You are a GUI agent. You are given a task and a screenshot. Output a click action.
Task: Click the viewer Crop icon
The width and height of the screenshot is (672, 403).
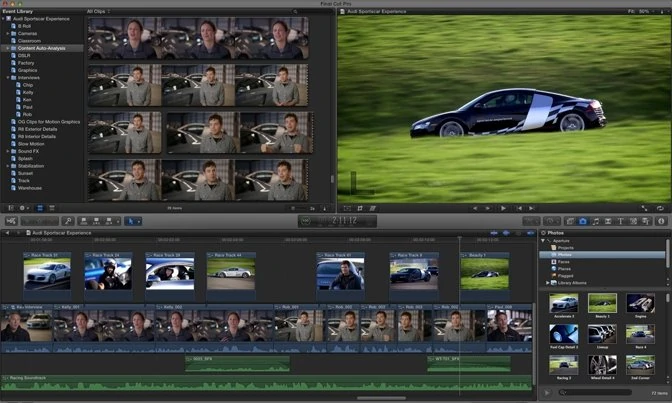(x=360, y=208)
